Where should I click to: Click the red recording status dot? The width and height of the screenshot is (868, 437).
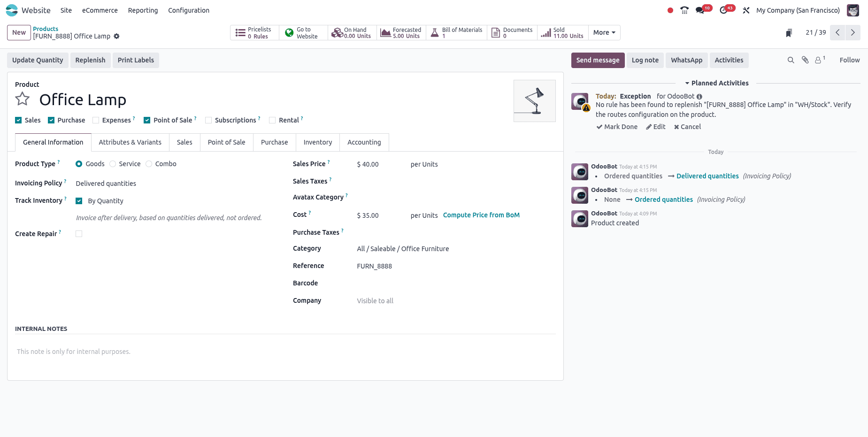coord(670,10)
